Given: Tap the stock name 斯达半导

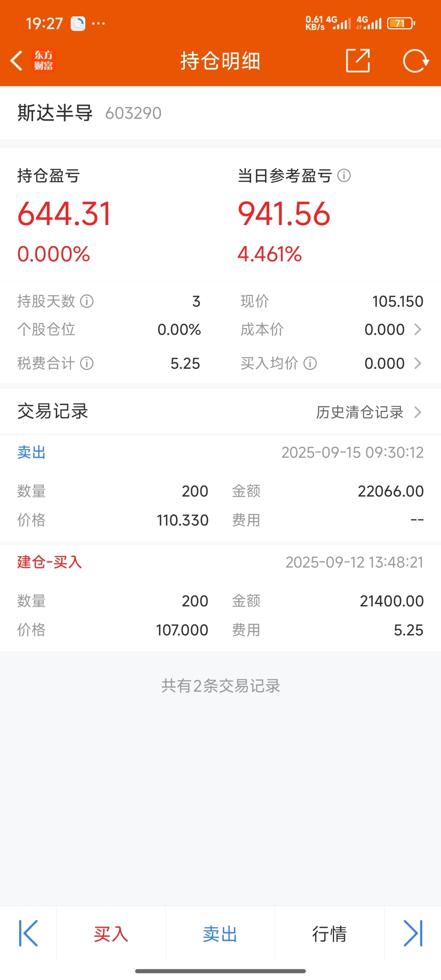Looking at the screenshot, I should (x=55, y=113).
